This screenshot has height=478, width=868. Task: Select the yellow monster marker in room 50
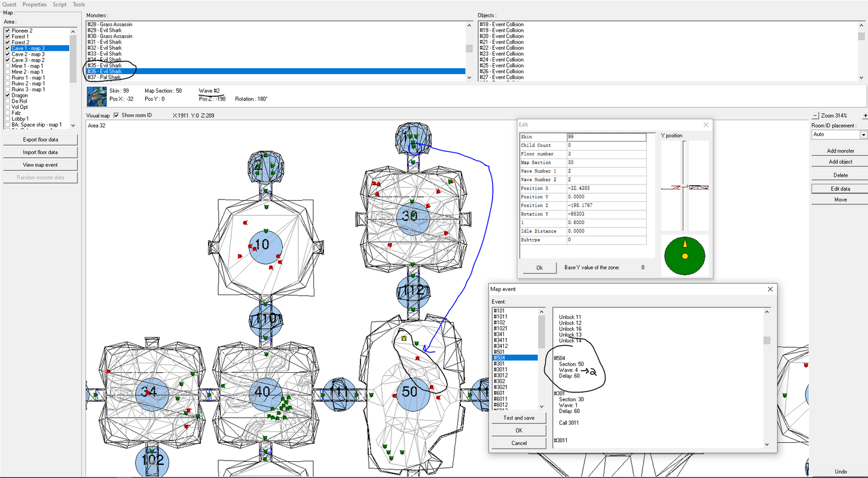(404, 339)
